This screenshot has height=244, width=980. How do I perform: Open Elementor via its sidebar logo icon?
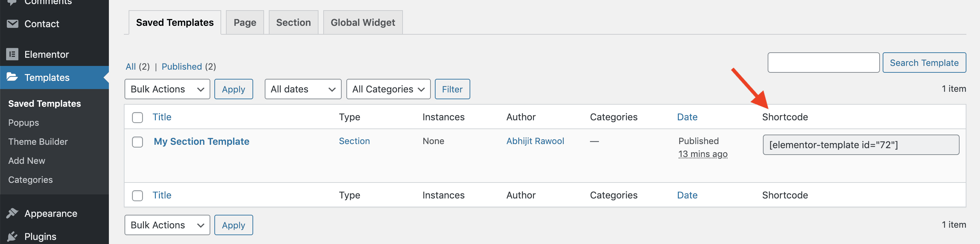click(x=12, y=54)
